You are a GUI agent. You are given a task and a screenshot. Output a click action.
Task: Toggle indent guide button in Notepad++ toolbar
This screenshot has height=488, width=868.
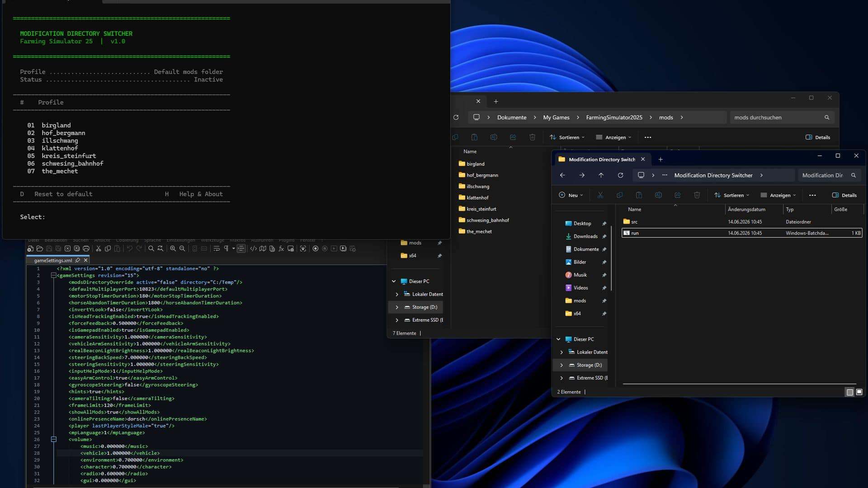[x=241, y=249]
